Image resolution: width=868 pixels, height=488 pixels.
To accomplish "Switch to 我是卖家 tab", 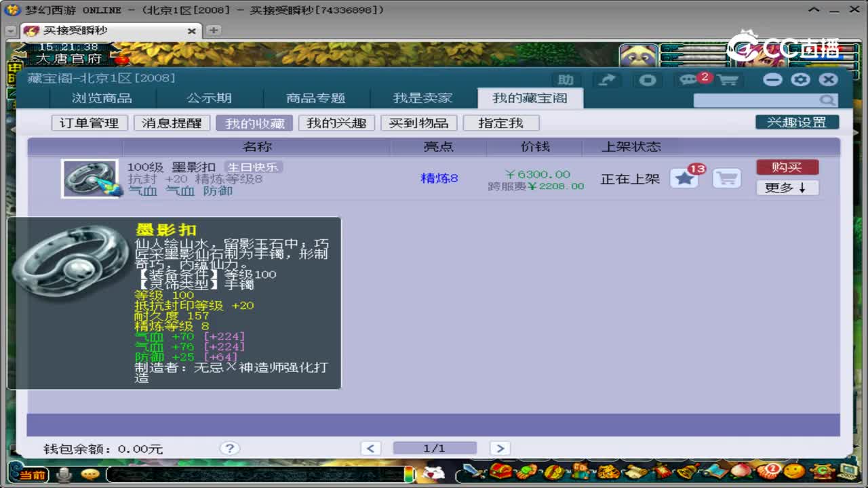I will tap(422, 98).
